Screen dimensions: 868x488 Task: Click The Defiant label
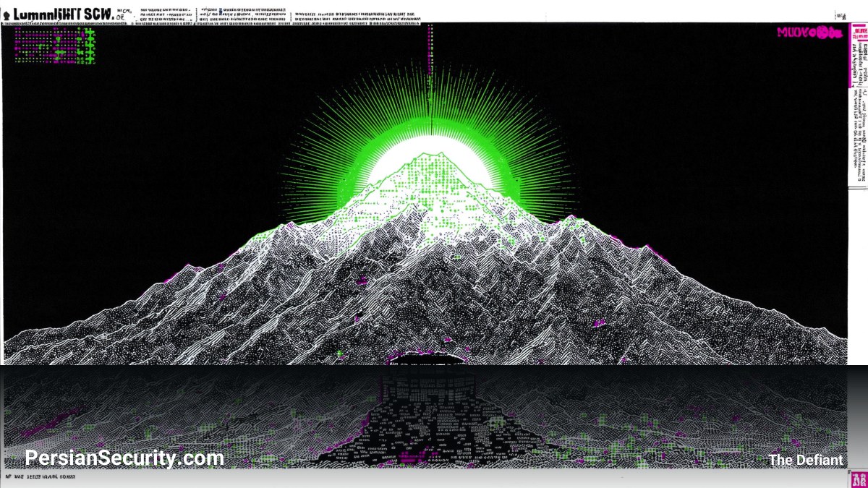(x=806, y=460)
